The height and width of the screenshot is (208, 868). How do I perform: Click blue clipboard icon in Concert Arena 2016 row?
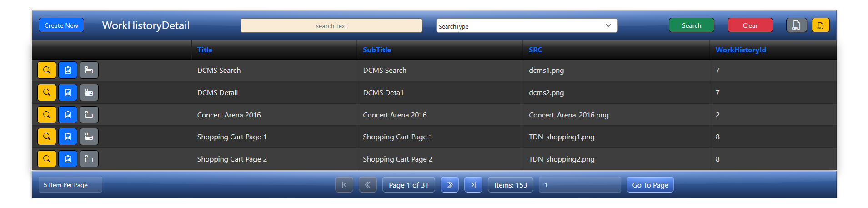tap(68, 115)
